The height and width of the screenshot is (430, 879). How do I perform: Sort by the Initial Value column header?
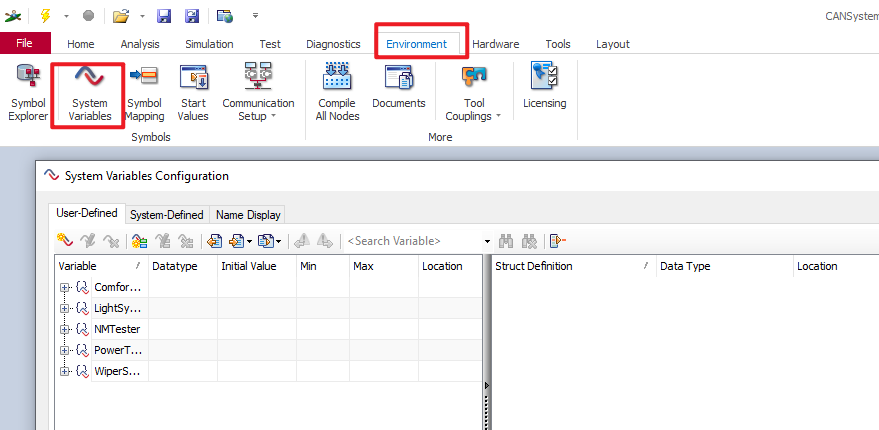257,266
